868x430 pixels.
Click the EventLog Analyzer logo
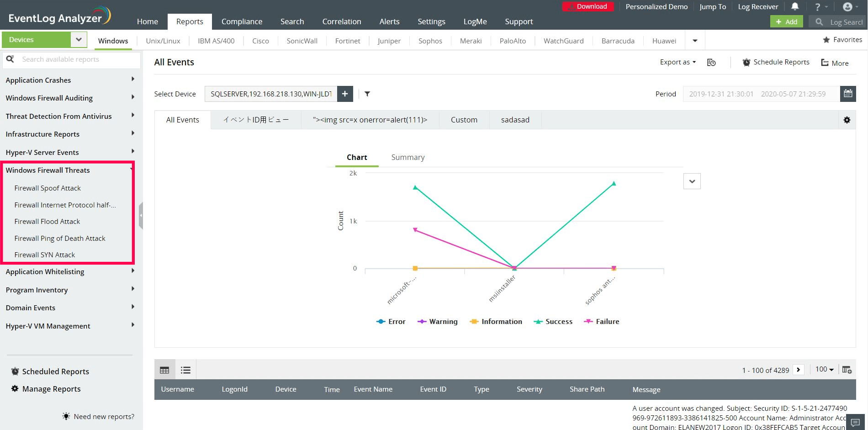coord(59,16)
